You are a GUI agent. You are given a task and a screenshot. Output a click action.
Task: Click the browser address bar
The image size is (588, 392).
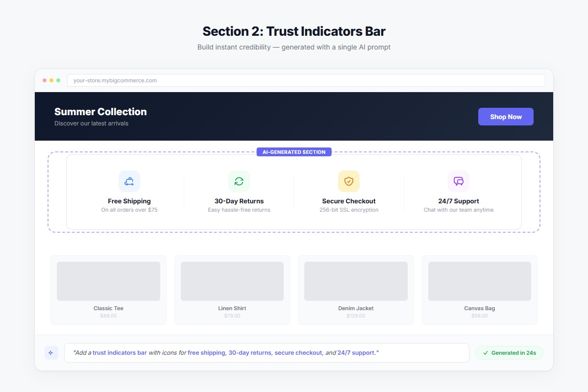pyautogui.click(x=306, y=80)
